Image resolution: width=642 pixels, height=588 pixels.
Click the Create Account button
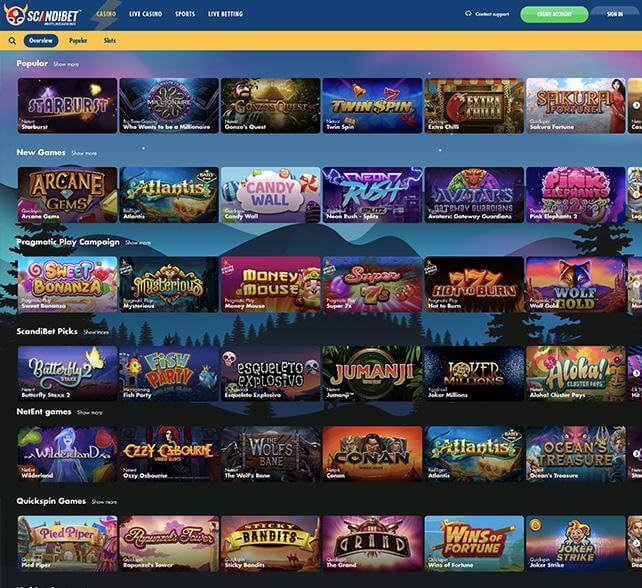pyautogui.click(x=554, y=14)
